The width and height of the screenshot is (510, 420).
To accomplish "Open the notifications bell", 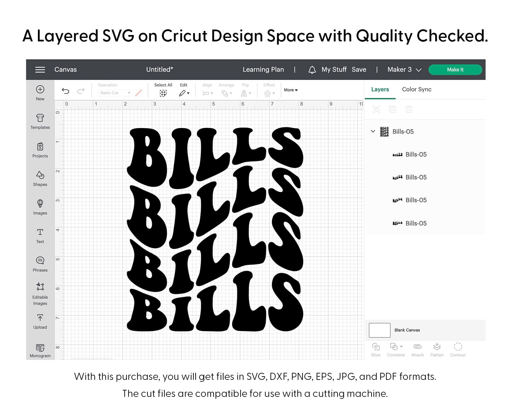I will [312, 70].
